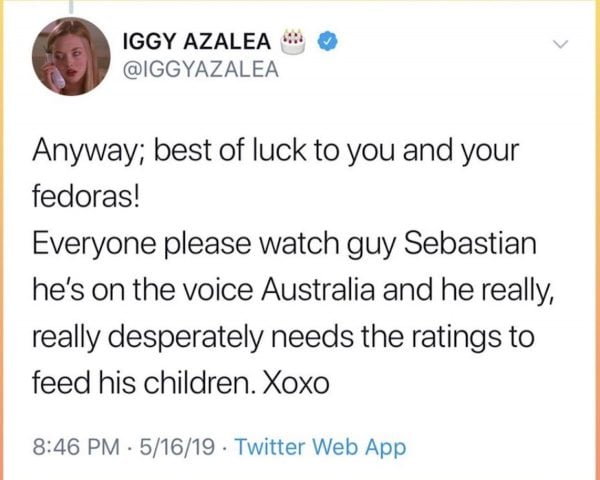The width and height of the screenshot is (600, 480).
Task: Open the tweet options chevron menu
Action: tap(561, 44)
